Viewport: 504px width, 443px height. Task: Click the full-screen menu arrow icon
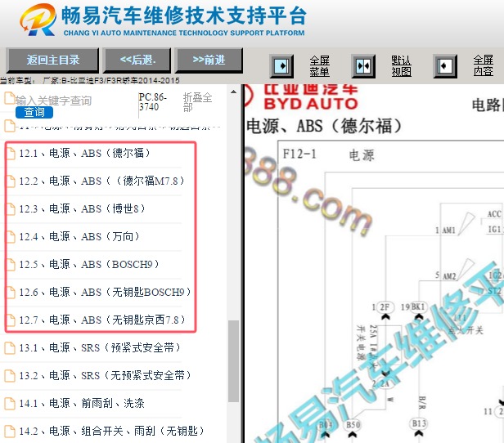pos(281,66)
